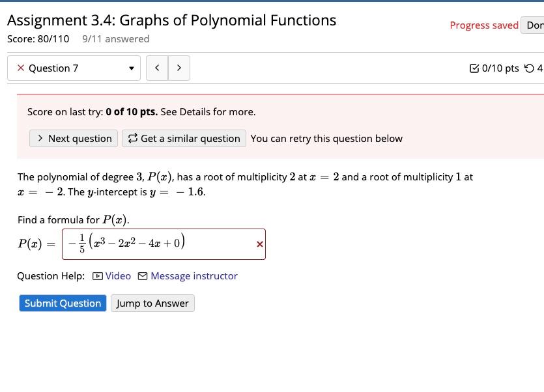Click the refresh icon on Get a similar question
544x392 pixels.
coord(131,138)
